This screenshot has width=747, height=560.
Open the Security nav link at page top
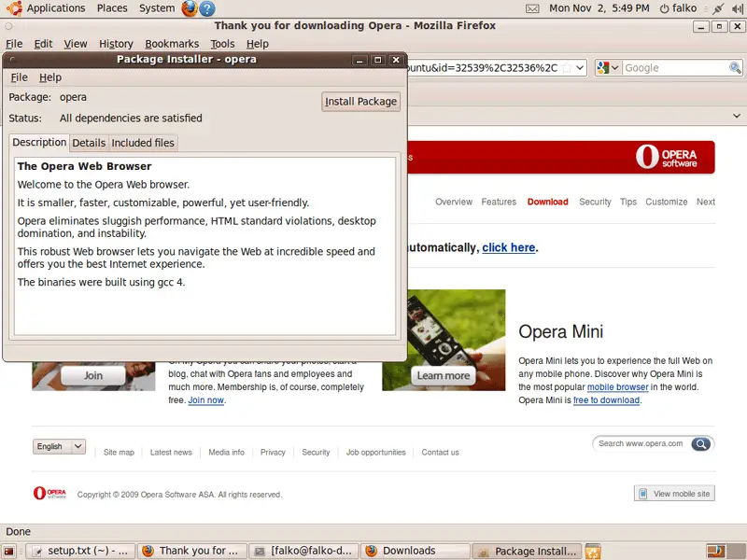point(595,202)
